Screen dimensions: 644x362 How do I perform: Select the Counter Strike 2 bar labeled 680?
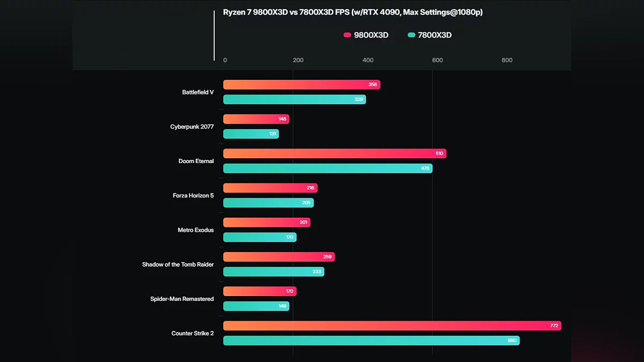coord(371,341)
